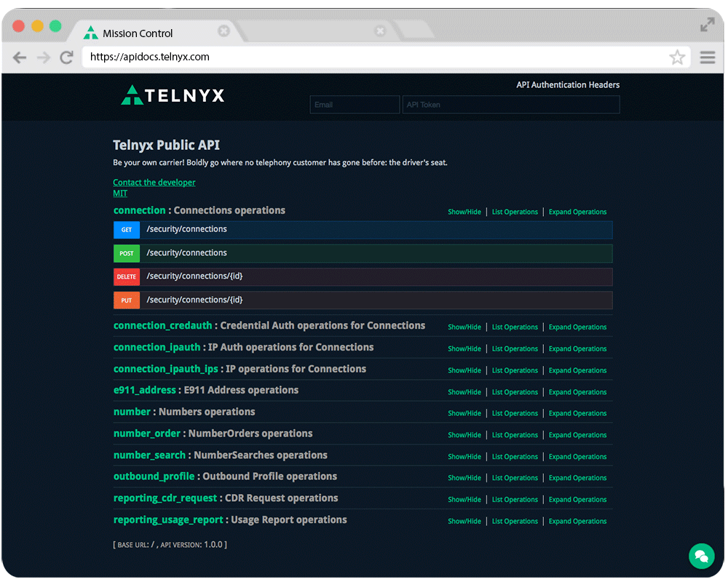Click List Operations for reporting_cdr_request

click(x=515, y=500)
